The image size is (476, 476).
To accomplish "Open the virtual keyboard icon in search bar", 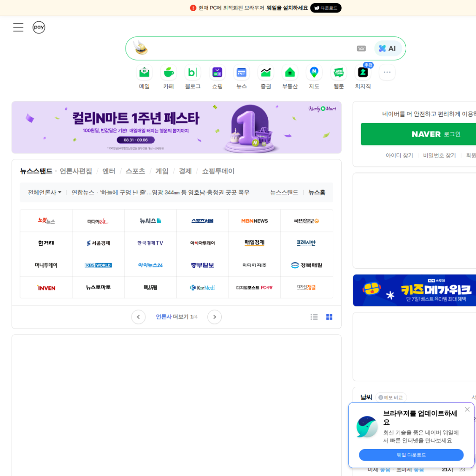I will (x=361, y=48).
